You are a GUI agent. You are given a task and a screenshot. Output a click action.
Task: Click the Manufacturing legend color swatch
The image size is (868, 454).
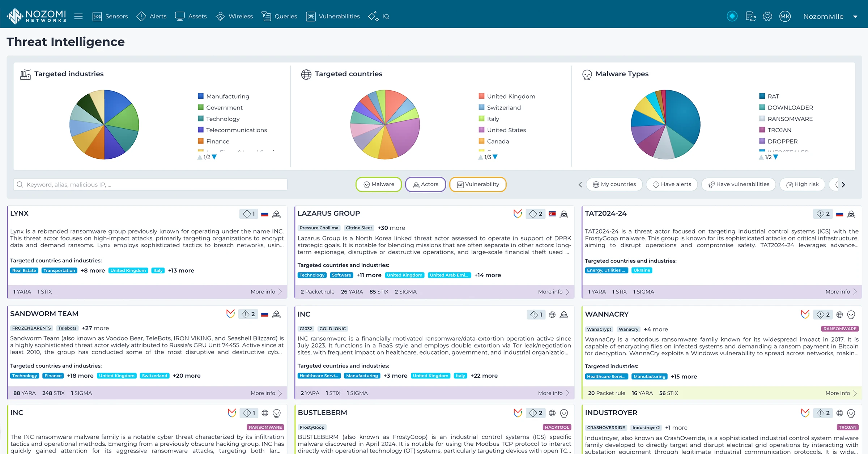(201, 96)
